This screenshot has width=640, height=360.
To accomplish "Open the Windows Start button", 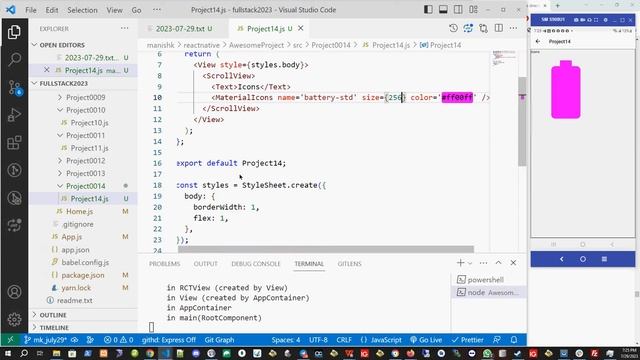I will (8, 353).
